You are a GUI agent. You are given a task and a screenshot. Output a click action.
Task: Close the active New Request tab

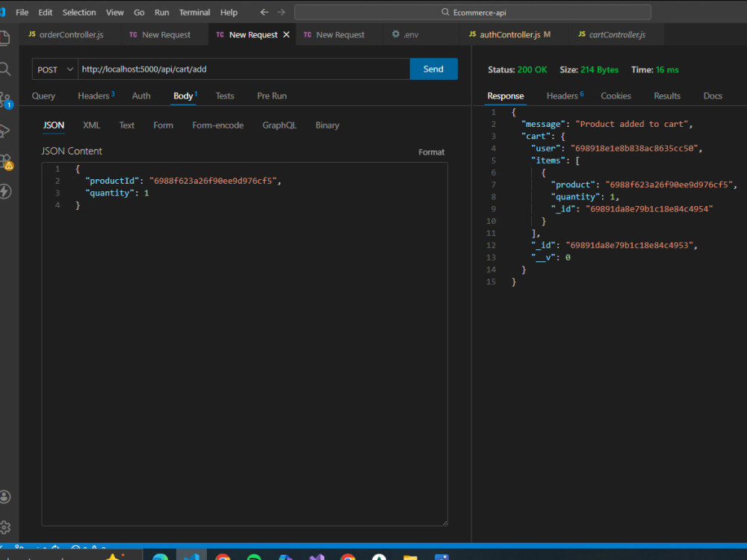pos(286,35)
